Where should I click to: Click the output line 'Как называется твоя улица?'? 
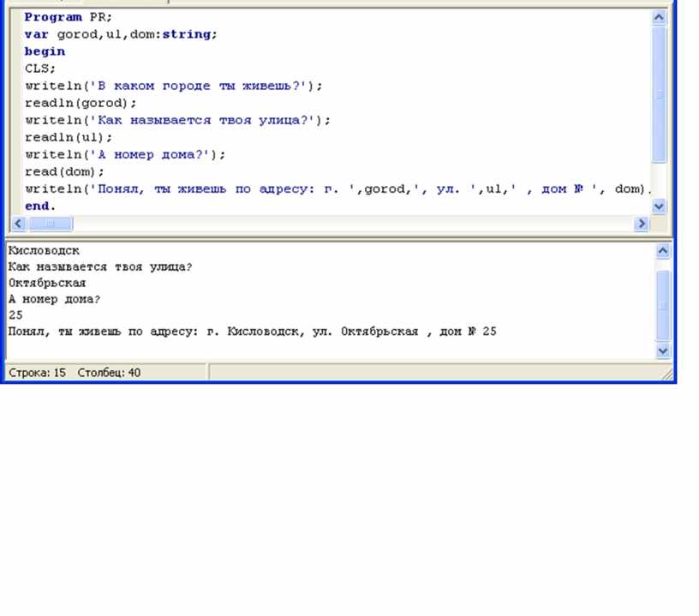(100, 267)
